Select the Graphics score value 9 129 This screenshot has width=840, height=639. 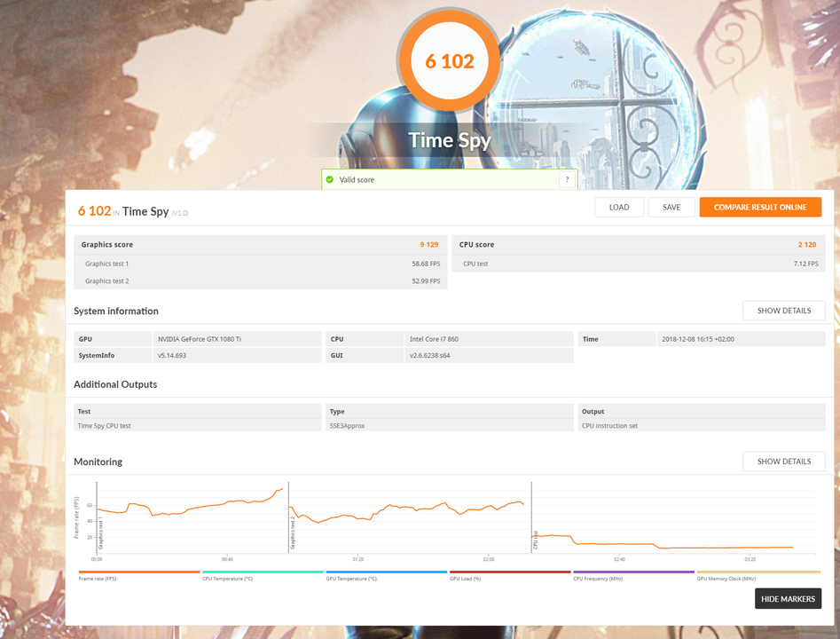pos(429,244)
